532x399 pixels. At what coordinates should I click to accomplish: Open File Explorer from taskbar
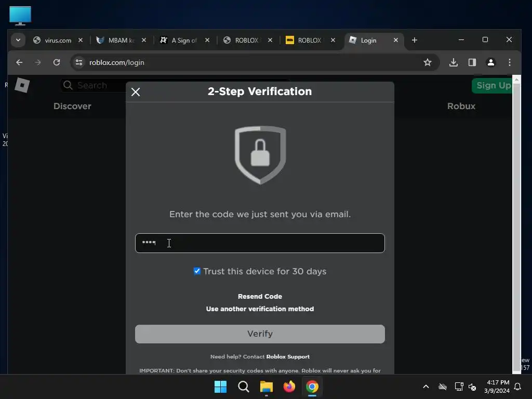267,387
